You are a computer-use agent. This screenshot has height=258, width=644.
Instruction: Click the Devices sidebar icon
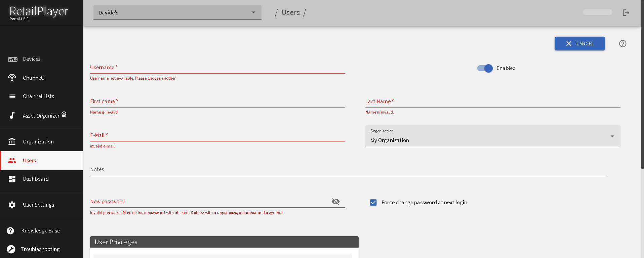[12, 59]
